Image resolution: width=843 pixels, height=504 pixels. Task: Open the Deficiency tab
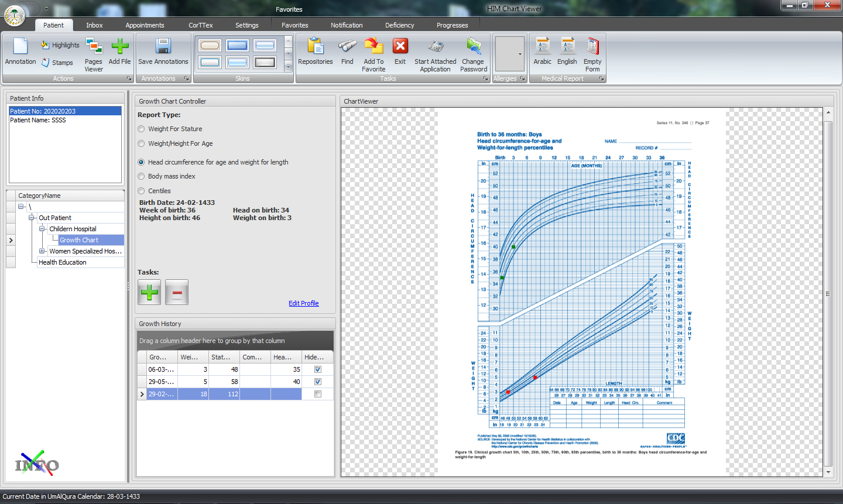pyautogui.click(x=399, y=25)
